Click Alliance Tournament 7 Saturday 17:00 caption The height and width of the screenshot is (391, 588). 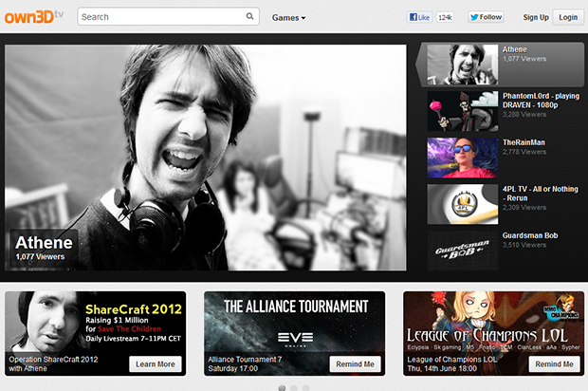245,363
